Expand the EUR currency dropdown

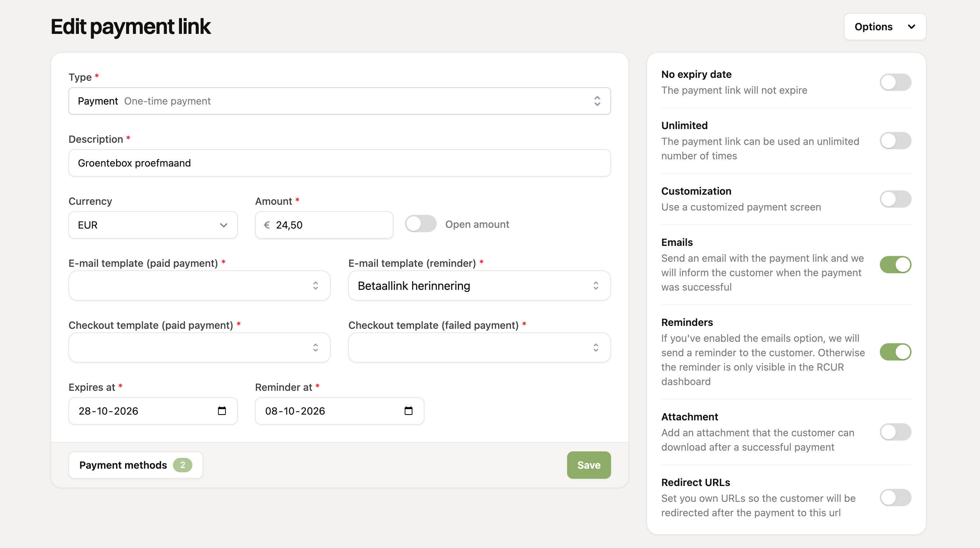coord(153,225)
